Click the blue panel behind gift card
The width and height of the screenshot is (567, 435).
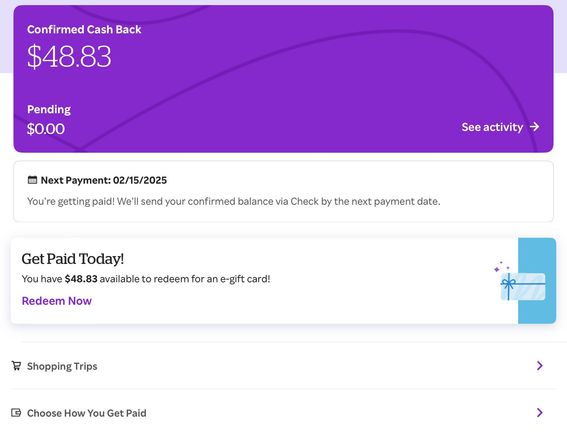point(537,281)
